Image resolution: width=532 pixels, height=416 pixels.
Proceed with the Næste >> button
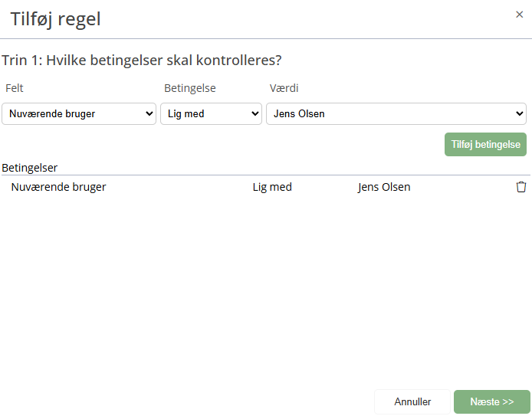pyautogui.click(x=491, y=401)
